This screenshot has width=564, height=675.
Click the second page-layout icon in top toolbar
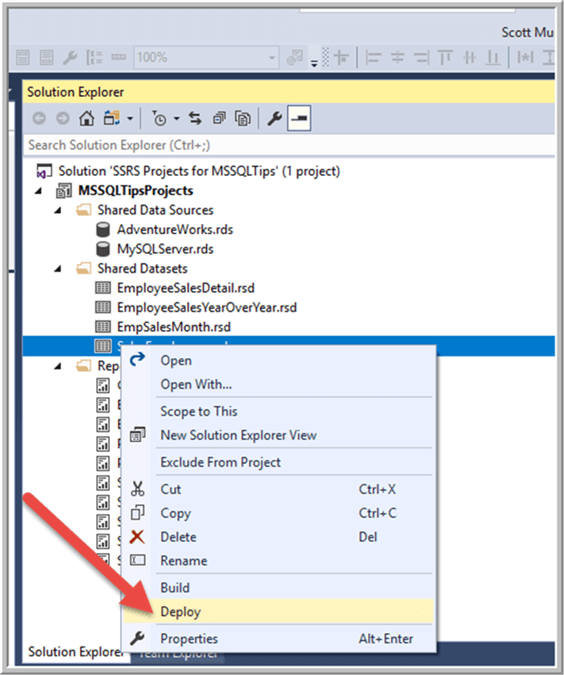(x=46, y=57)
